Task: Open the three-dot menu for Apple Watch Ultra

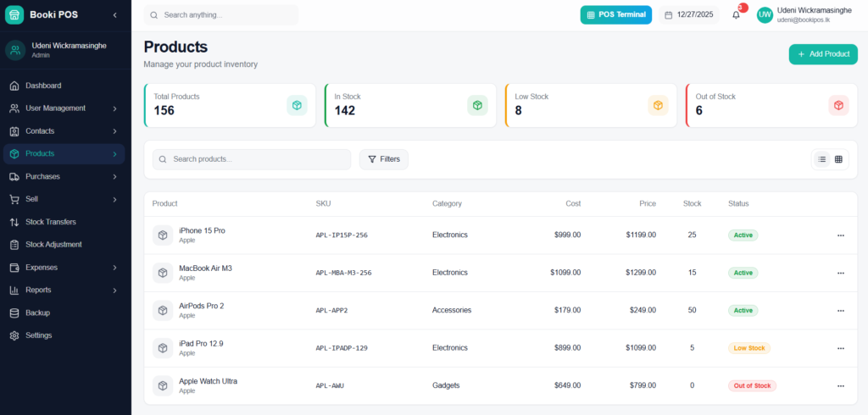Action: point(840,385)
